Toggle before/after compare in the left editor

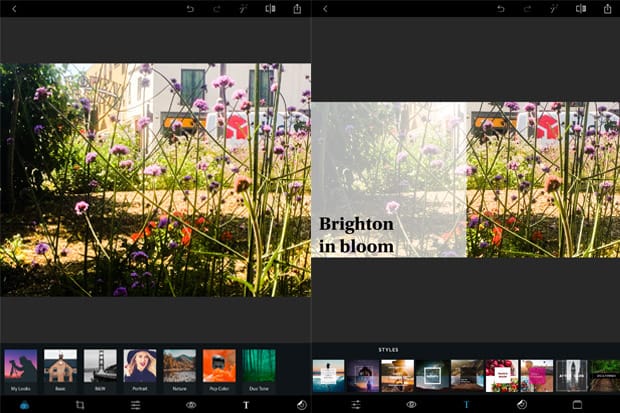tap(270, 9)
